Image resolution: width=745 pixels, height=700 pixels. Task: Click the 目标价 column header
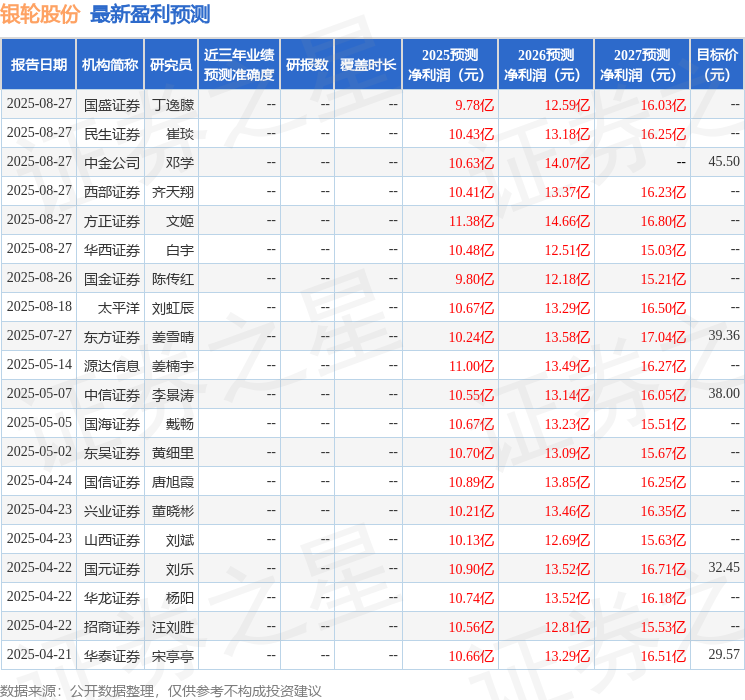717,65
